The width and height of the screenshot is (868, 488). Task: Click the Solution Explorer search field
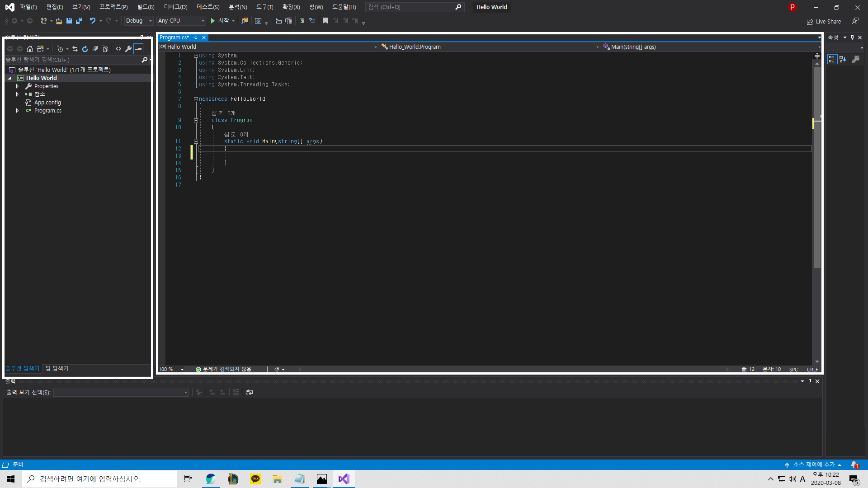coord(72,60)
